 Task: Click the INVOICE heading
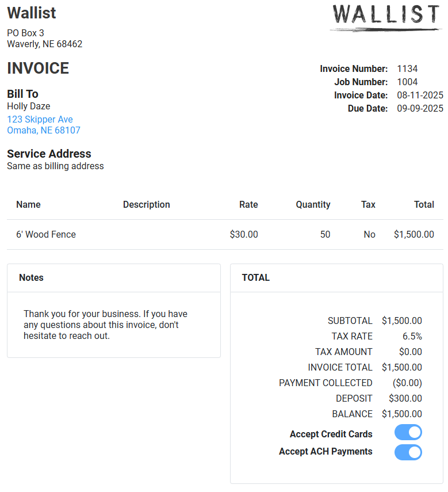[x=38, y=68]
